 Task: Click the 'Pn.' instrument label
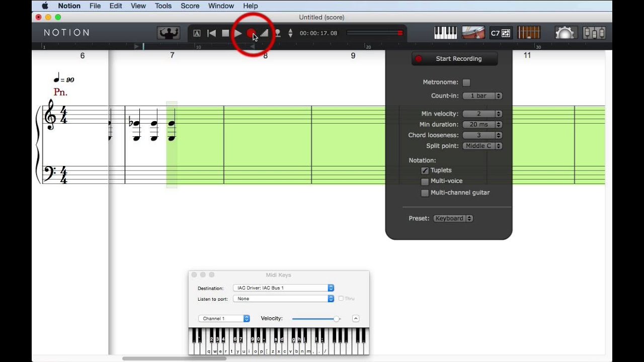(x=60, y=93)
